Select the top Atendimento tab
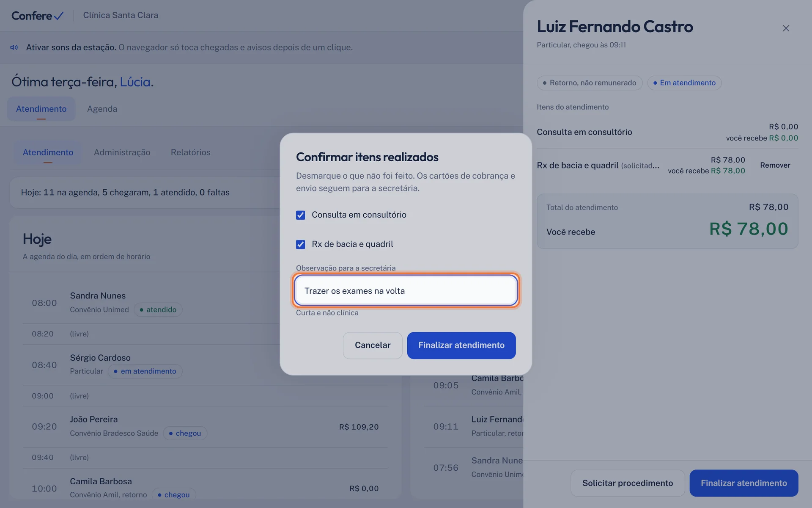812x508 pixels. click(x=41, y=109)
